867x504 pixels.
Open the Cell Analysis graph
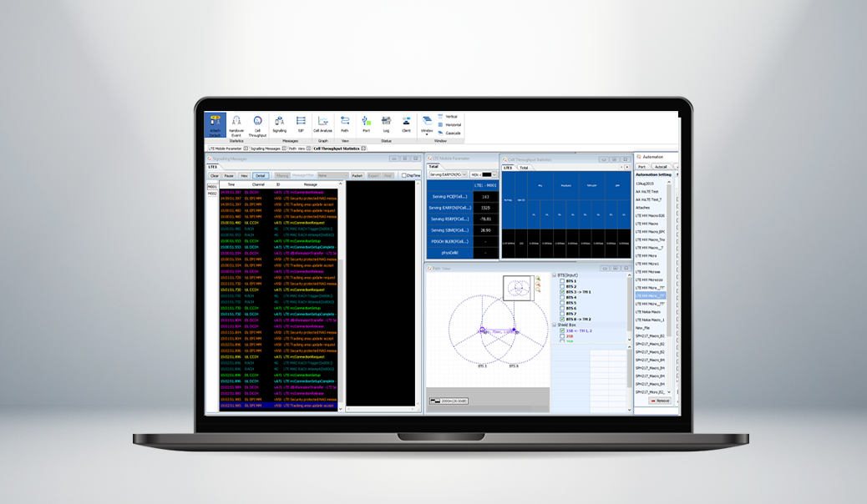tap(323, 123)
